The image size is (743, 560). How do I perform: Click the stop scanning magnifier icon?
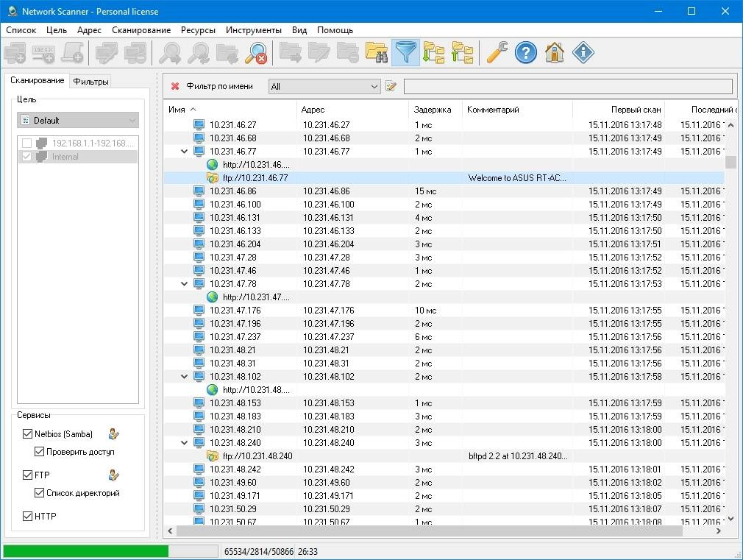coord(256,53)
